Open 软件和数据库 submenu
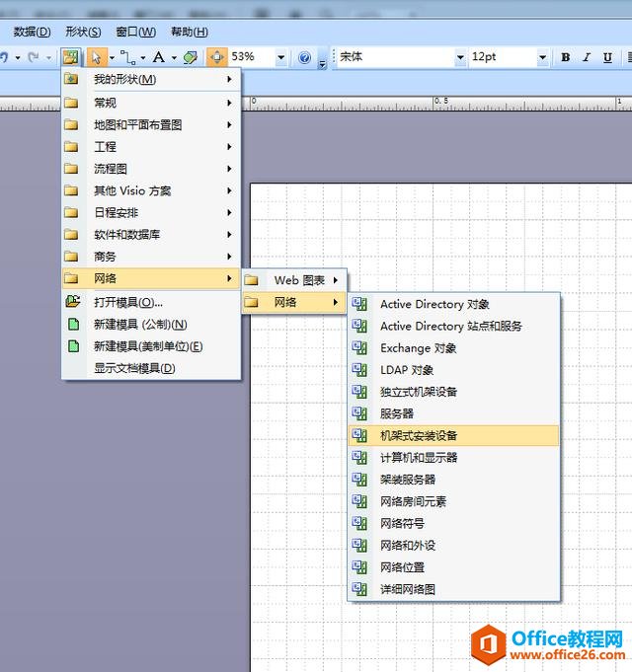This screenshot has width=632, height=672. 151,235
